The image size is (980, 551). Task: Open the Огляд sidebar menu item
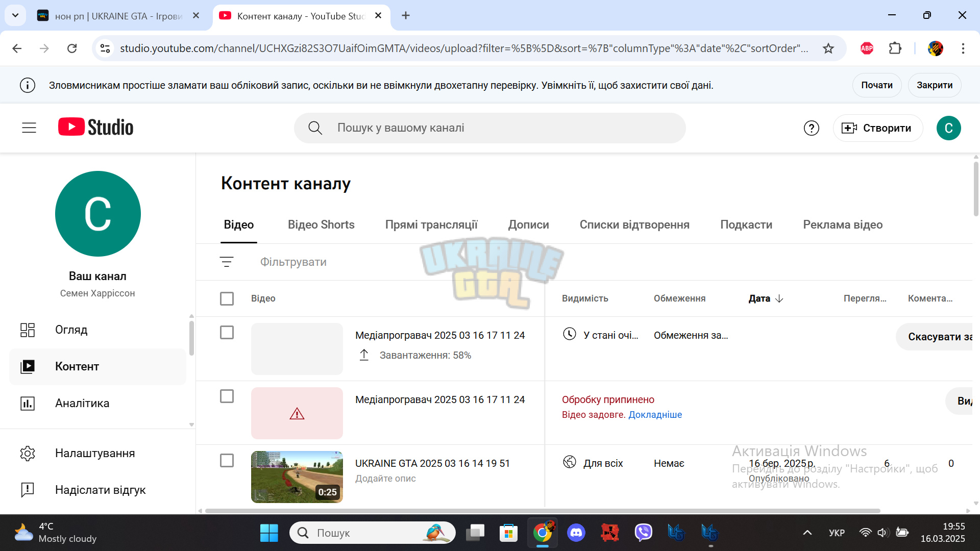[x=98, y=330]
